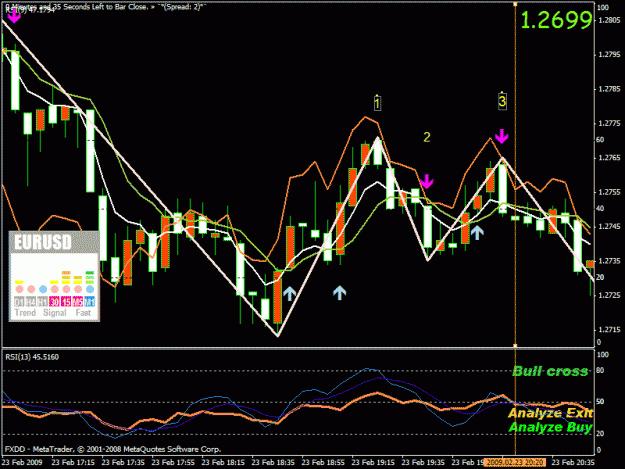Screen dimensions: 625x469
Task: Click the blue H1 dot in EURUSD panel
Action: (x=43, y=289)
